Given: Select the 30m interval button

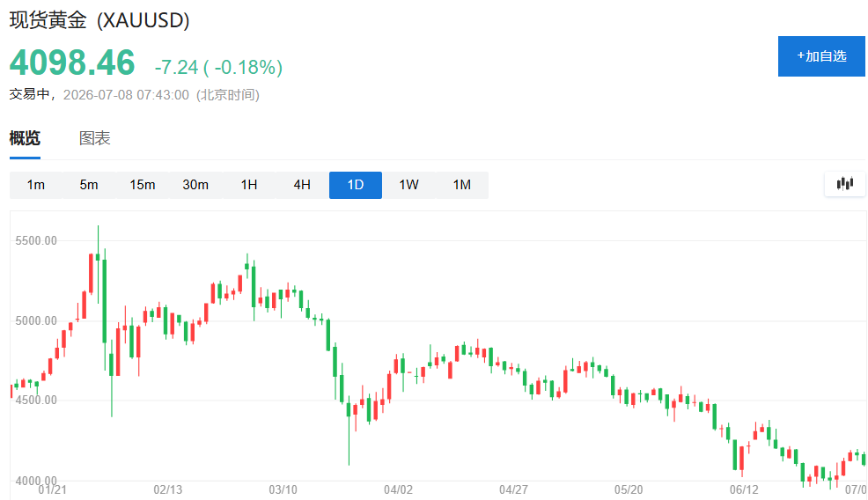Looking at the screenshot, I should point(195,185).
